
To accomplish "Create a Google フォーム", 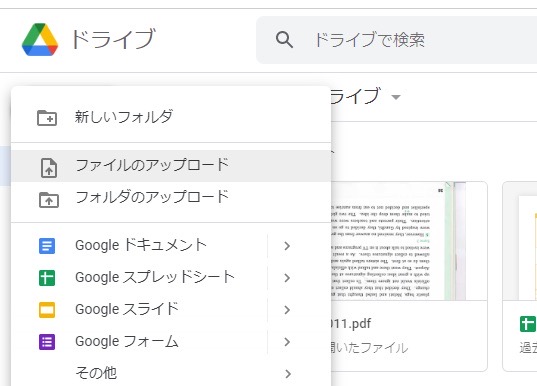I will [127, 341].
